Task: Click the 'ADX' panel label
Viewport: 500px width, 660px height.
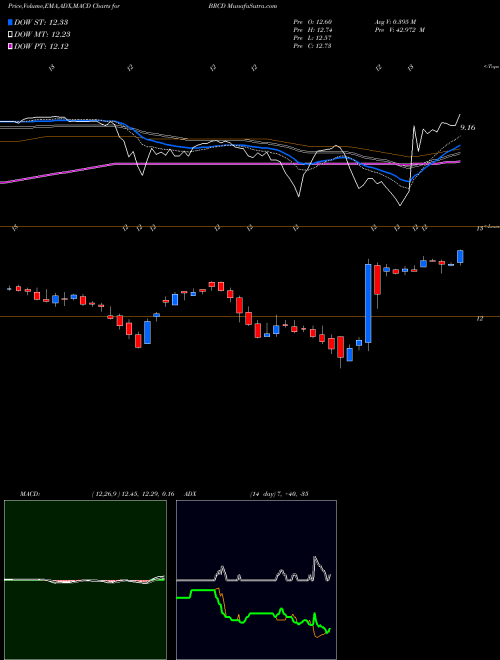Action: pos(191,494)
